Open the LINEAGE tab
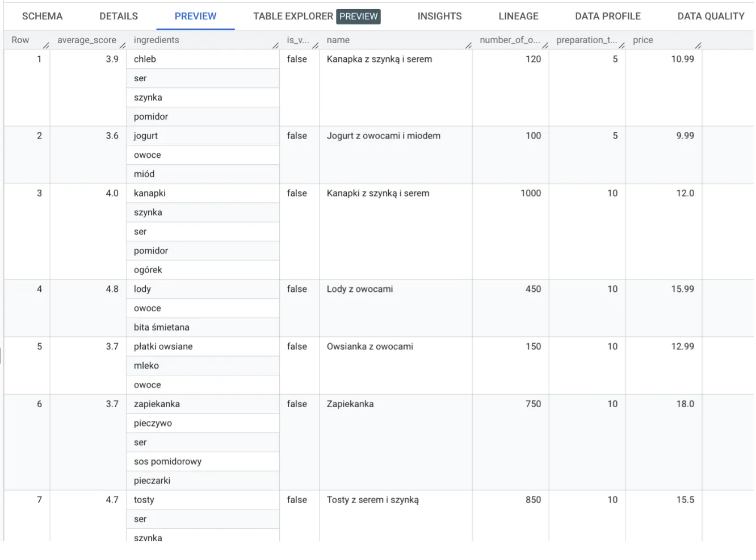The width and height of the screenshot is (756, 560). [x=518, y=16]
